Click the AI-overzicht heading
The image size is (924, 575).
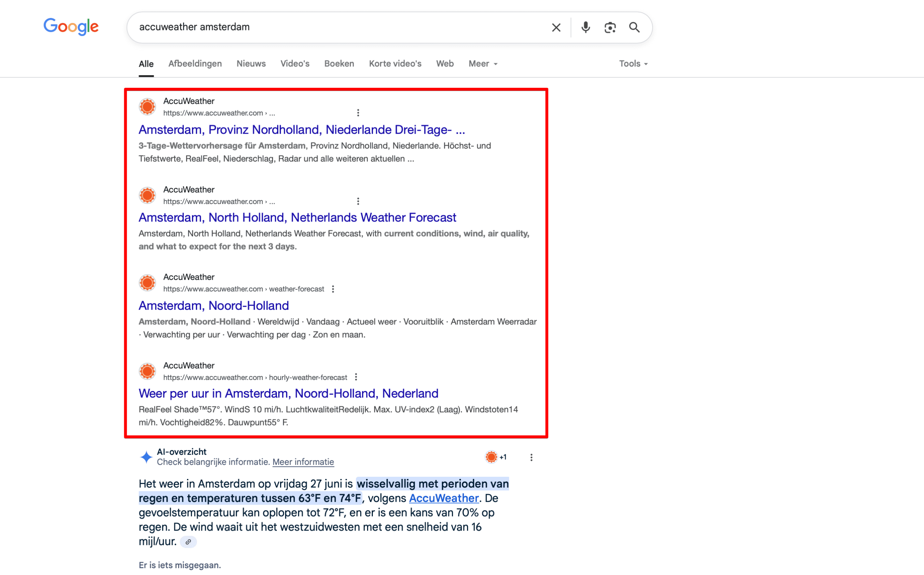[182, 452]
